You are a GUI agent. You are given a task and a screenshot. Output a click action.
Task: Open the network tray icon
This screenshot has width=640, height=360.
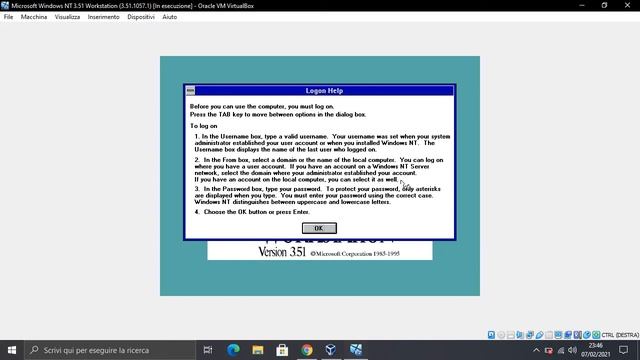click(x=561, y=350)
